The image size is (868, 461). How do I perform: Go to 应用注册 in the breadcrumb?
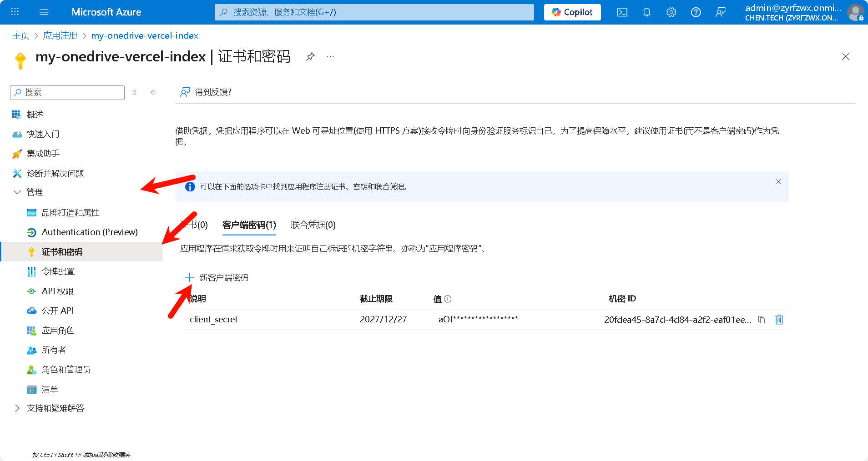pos(60,35)
